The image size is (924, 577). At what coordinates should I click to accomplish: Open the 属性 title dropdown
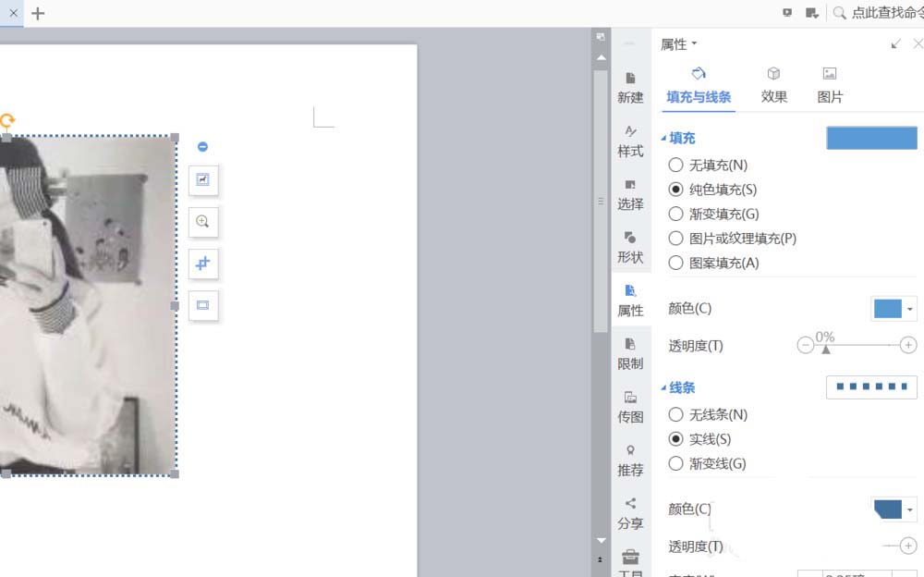pos(695,43)
